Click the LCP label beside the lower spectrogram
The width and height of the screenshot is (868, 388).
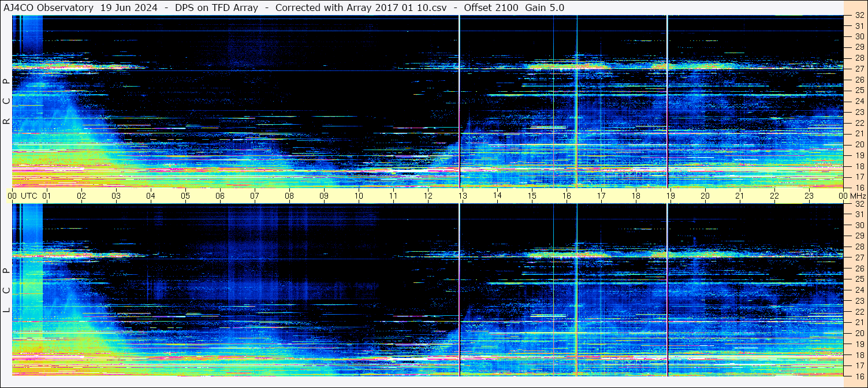tap(6, 290)
